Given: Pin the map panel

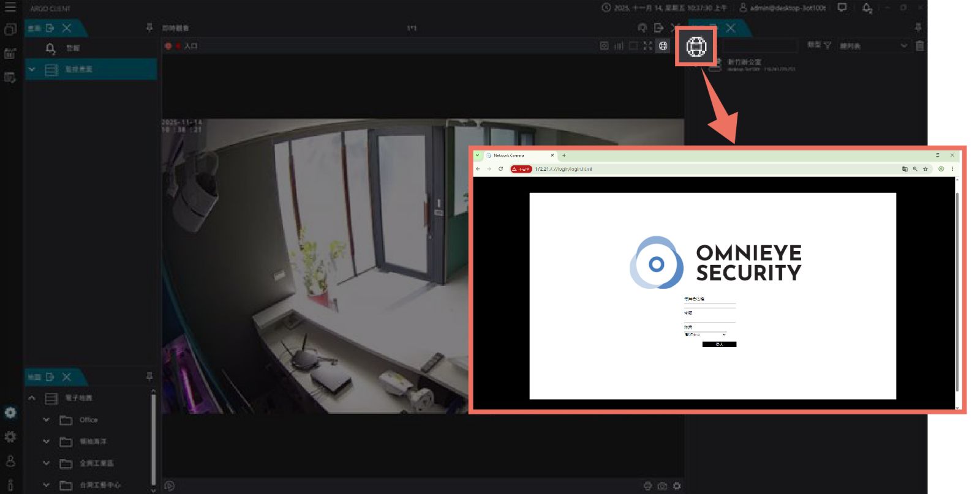Looking at the screenshot, I should [149, 377].
